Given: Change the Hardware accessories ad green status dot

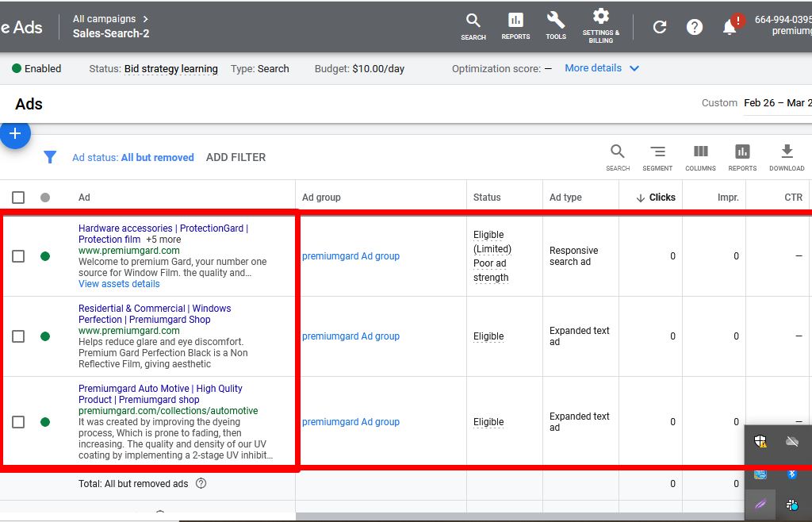Looking at the screenshot, I should point(45,255).
